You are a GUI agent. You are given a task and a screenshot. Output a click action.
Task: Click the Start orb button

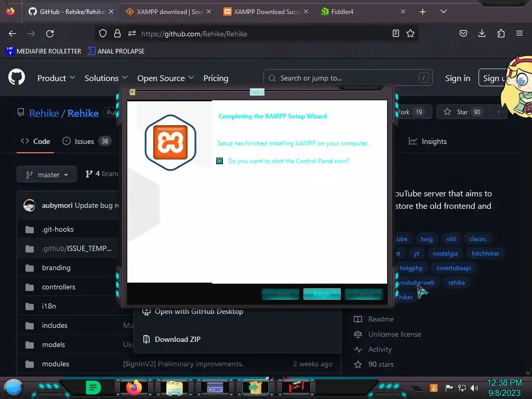click(x=13, y=388)
